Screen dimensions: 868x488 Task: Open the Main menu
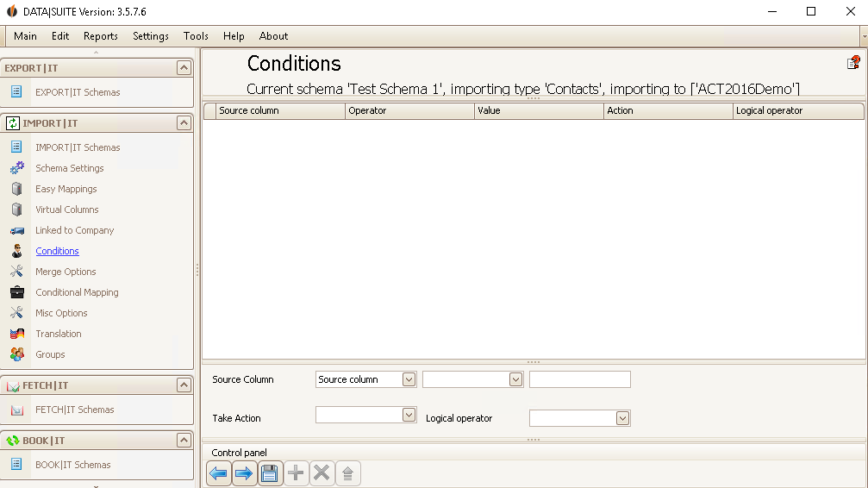click(26, 36)
